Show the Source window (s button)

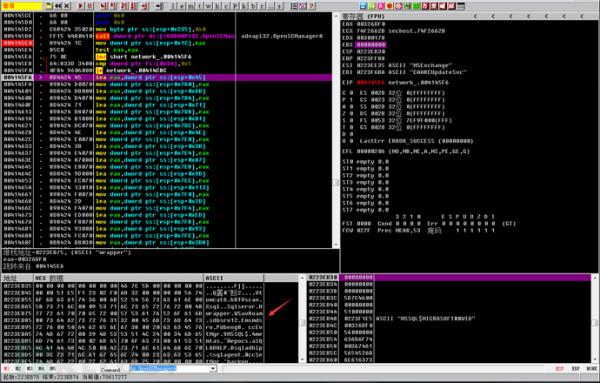[x=280, y=6]
